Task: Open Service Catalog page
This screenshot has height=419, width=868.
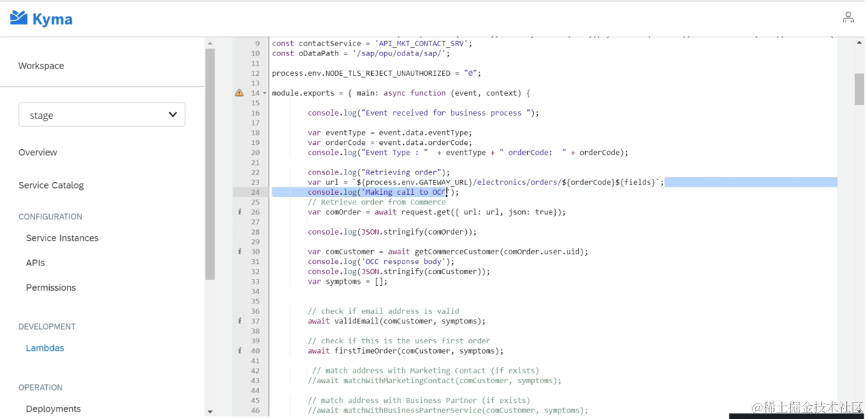Action: [x=51, y=185]
